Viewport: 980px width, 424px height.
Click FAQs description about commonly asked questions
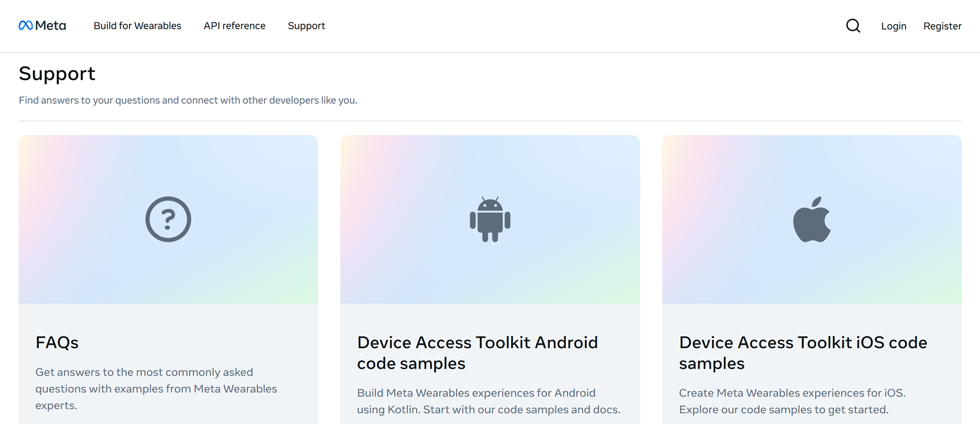pyautogui.click(x=156, y=389)
